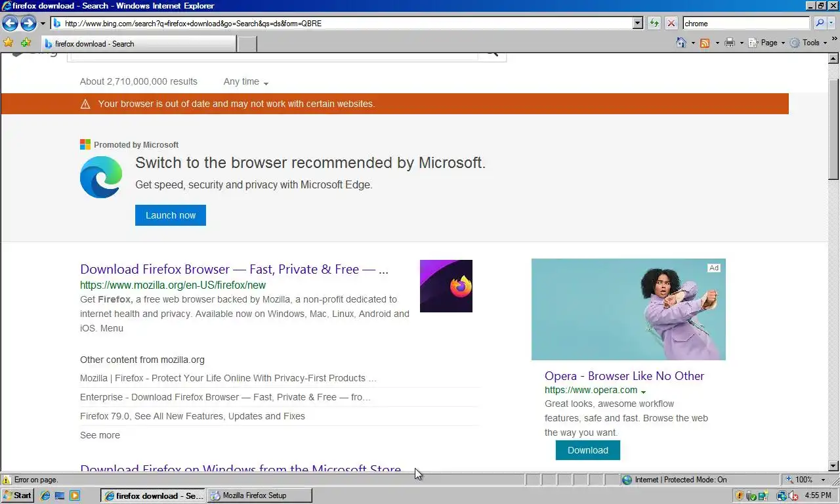Open the 'Any time' filter dropdown
Screen dimensions: 840x504
[246, 82]
